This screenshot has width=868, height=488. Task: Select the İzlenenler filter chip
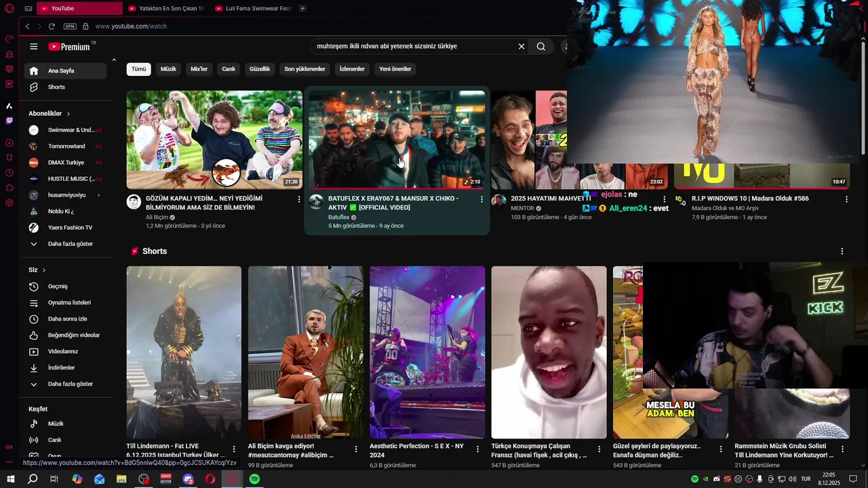pos(352,69)
